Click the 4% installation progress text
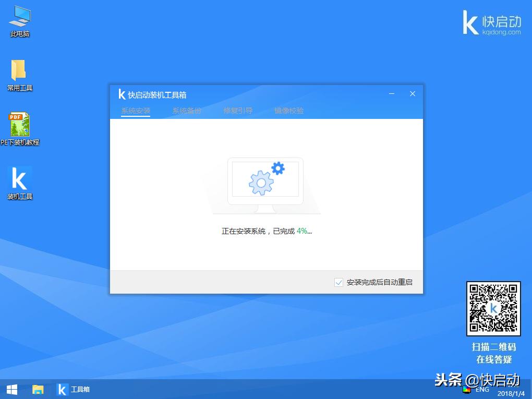 coord(303,231)
